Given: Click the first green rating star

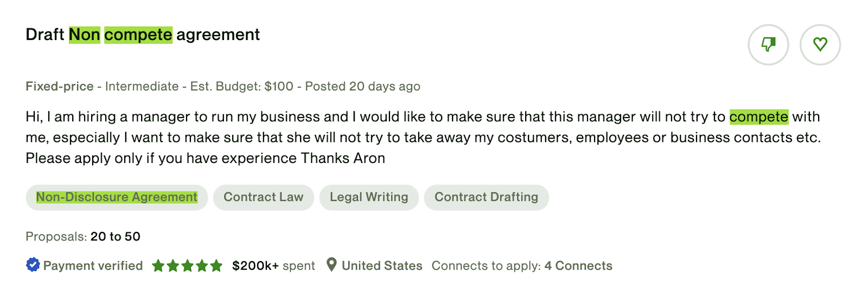Looking at the screenshot, I should pos(158,265).
